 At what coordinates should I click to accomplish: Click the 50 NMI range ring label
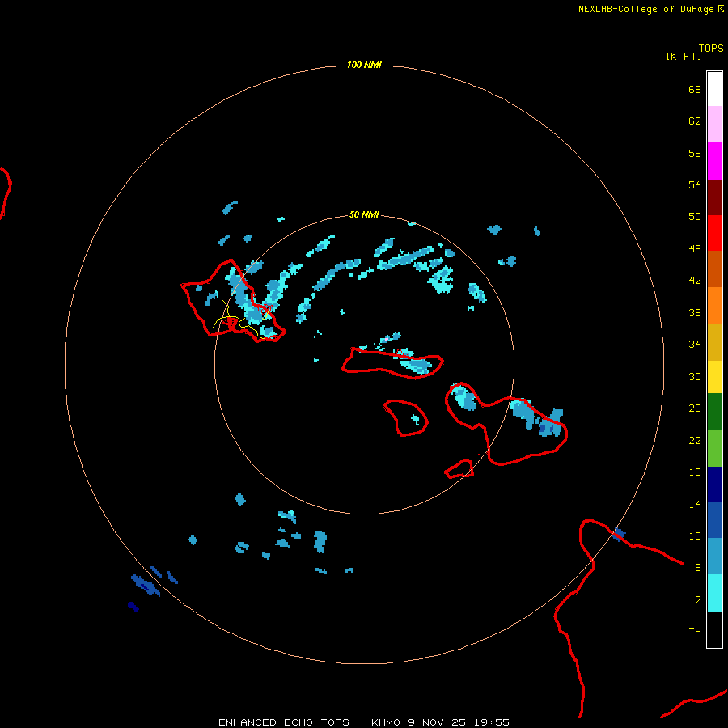pos(364,214)
